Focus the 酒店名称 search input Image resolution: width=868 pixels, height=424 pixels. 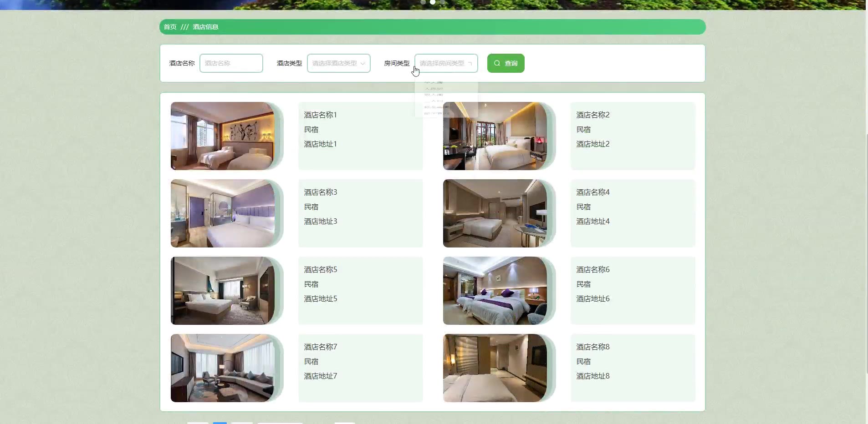coord(231,63)
